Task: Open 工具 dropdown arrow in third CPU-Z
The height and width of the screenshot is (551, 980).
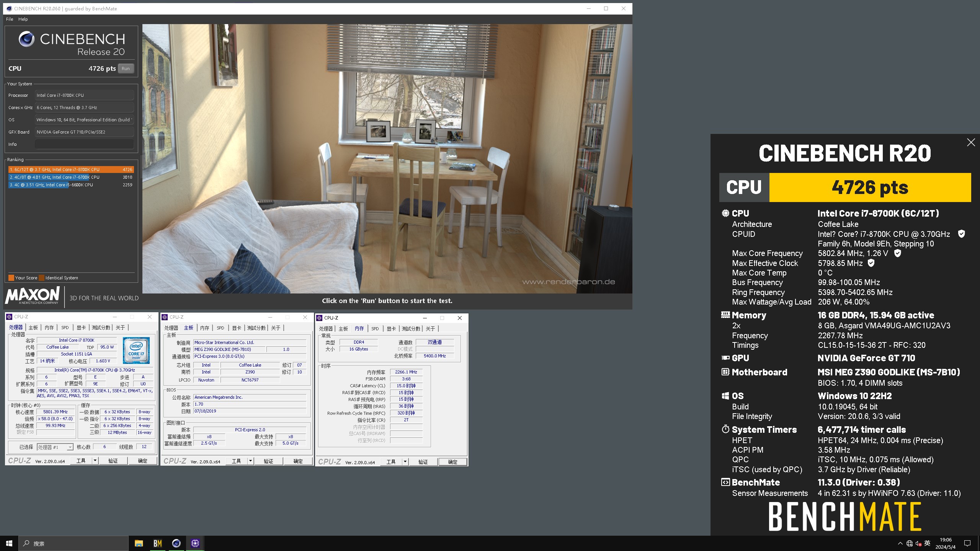Action: tap(405, 462)
